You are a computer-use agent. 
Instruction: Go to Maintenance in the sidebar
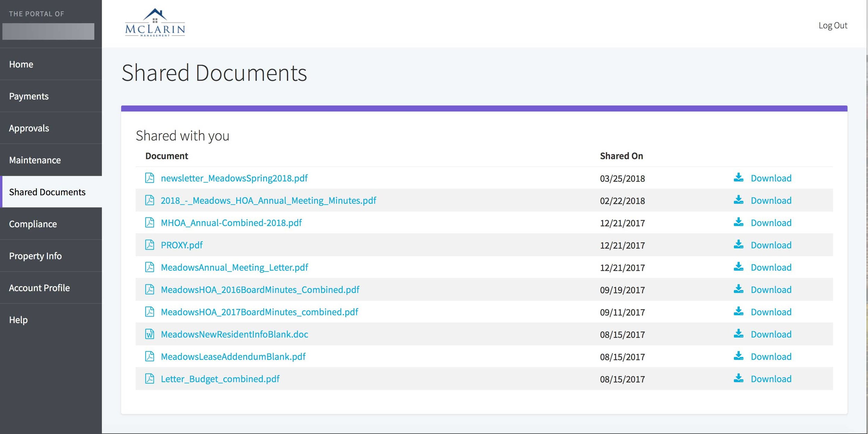(35, 160)
